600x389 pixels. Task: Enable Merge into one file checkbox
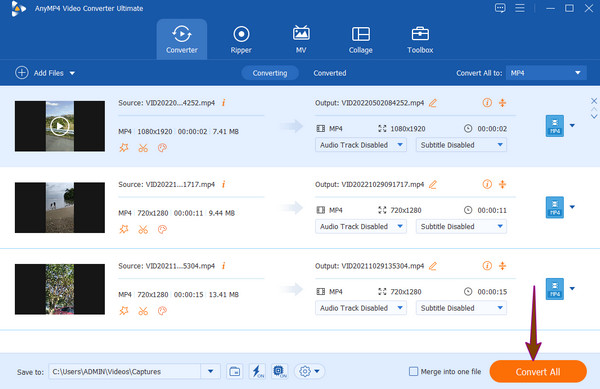413,371
